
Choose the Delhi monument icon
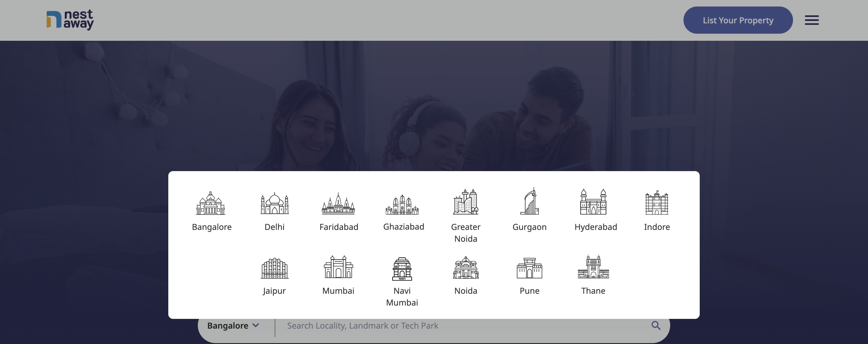pyautogui.click(x=275, y=203)
